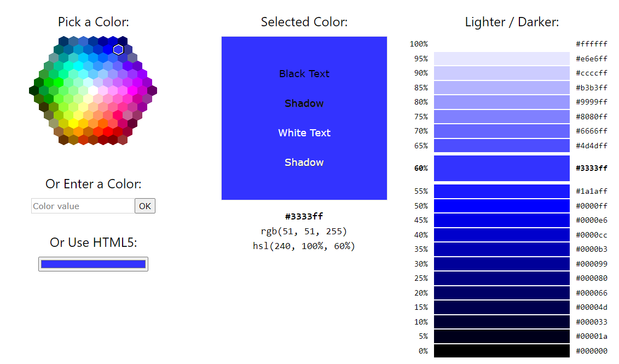Screen dimensions: 619x364
Task: Choose the 30% shade #000099
Action: coord(501,264)
